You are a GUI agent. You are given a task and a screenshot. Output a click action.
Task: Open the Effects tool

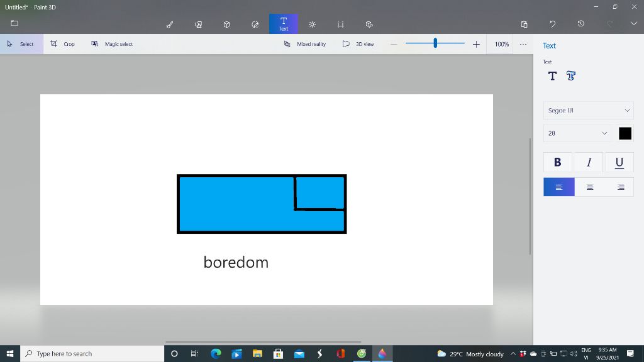(312, 25)
